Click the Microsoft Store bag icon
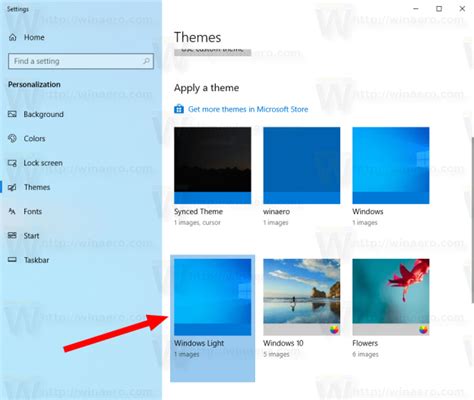This screenshot has width=474, height=400. [179, 109]
